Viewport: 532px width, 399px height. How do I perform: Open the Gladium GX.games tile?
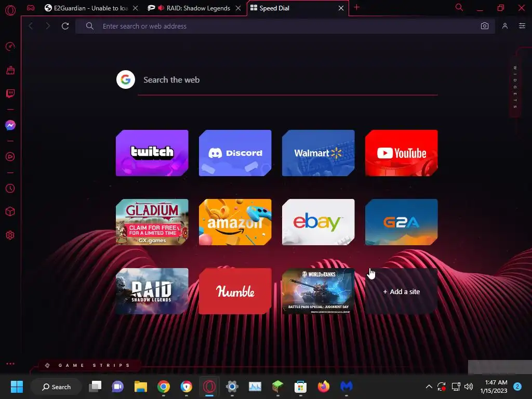152,222
